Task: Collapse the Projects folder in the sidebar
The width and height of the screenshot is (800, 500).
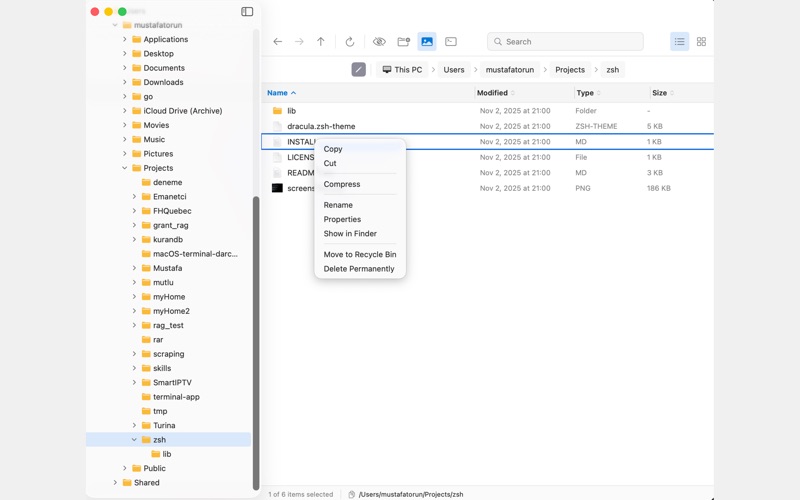Action: click(124, 168)
